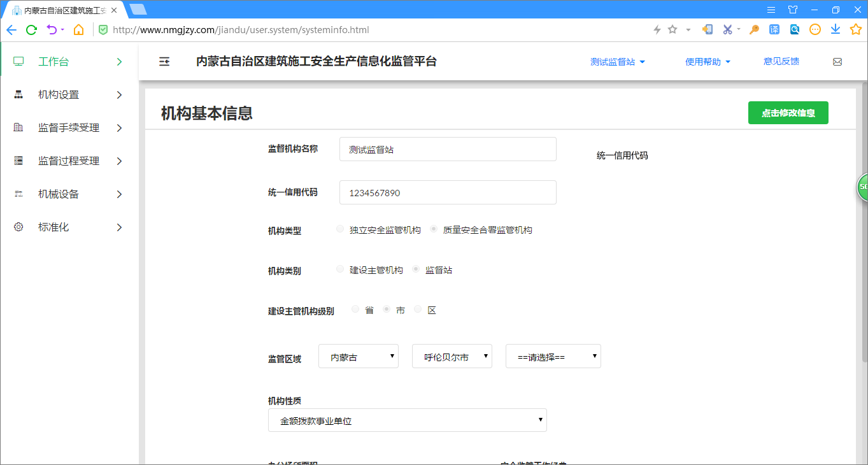Open the 呼伦贝尔市 city dropdown
This screenshot has height=465, width=868.
click(x=452, y=356)
